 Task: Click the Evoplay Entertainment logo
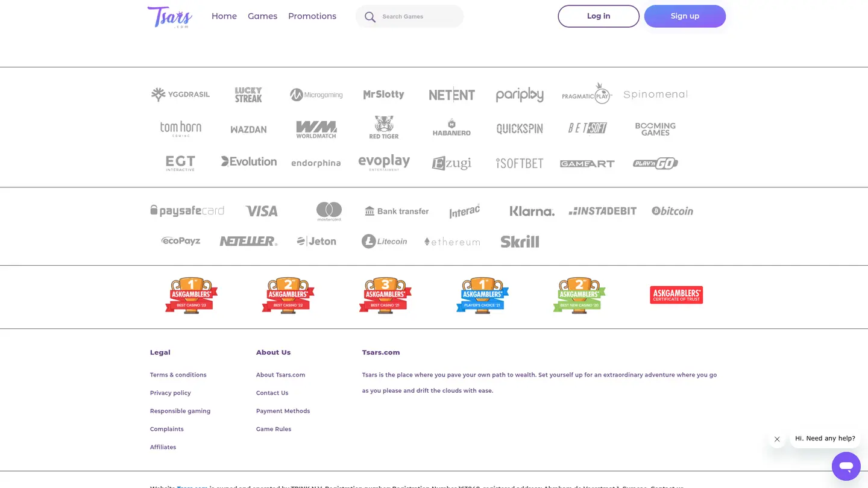tap(384, 163)
